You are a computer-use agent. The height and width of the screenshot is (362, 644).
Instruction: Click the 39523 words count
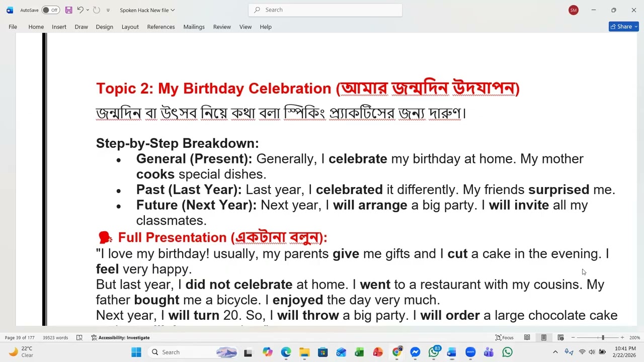55,337
